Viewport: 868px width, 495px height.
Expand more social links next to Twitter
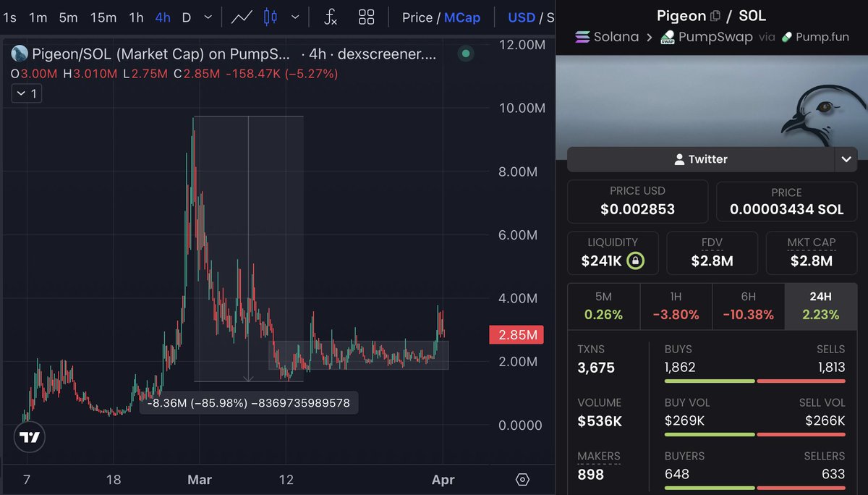click(846, 159)
